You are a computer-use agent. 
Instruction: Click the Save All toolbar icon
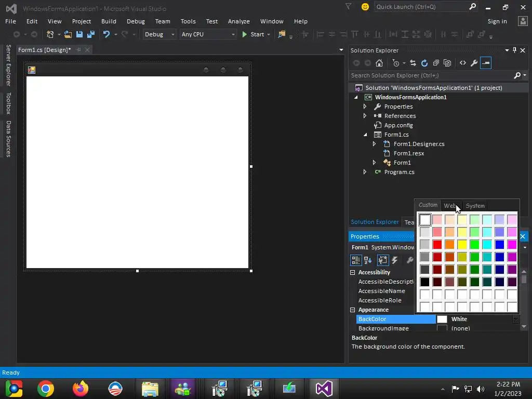click(91, 34)
